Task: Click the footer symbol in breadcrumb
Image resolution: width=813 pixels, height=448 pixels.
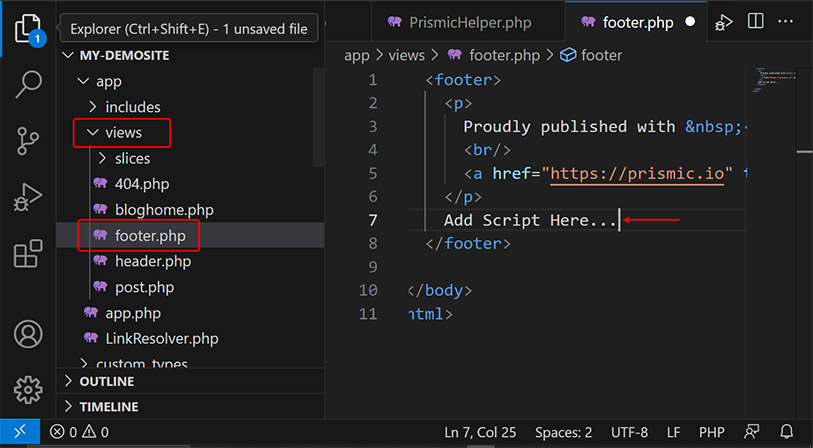Action: tap(592, 55)
